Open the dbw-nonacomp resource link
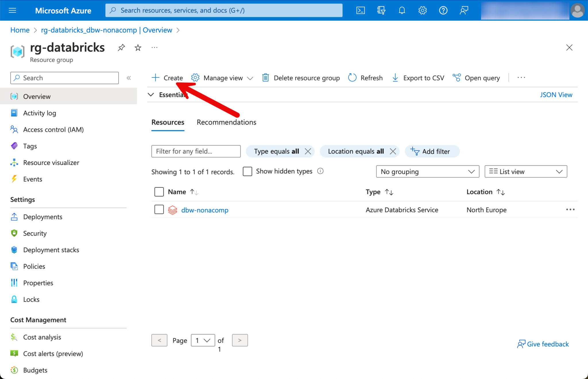Viewport: 588px width, 379px height. click(205, 210)
